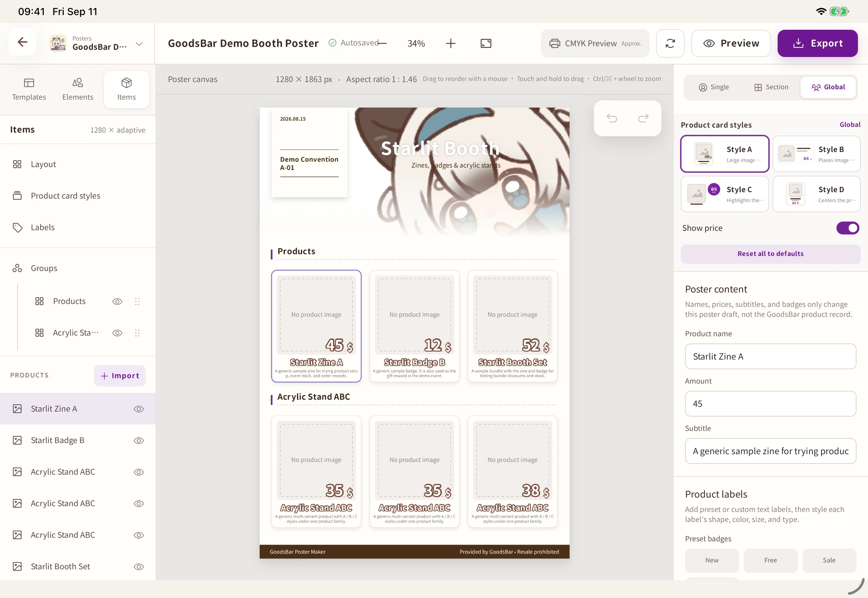Check the Wi-Fi status icon
868x598 pixels.
(821, 11)
